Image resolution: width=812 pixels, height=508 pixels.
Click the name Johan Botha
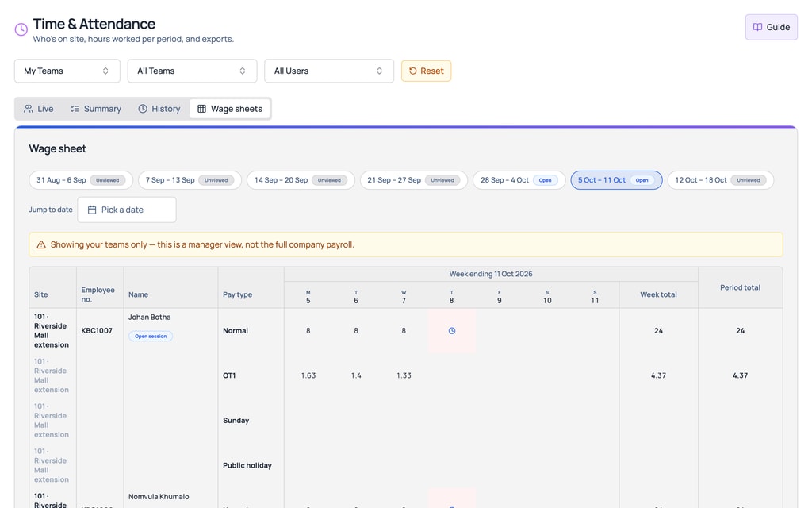click(x=150, y=317)
